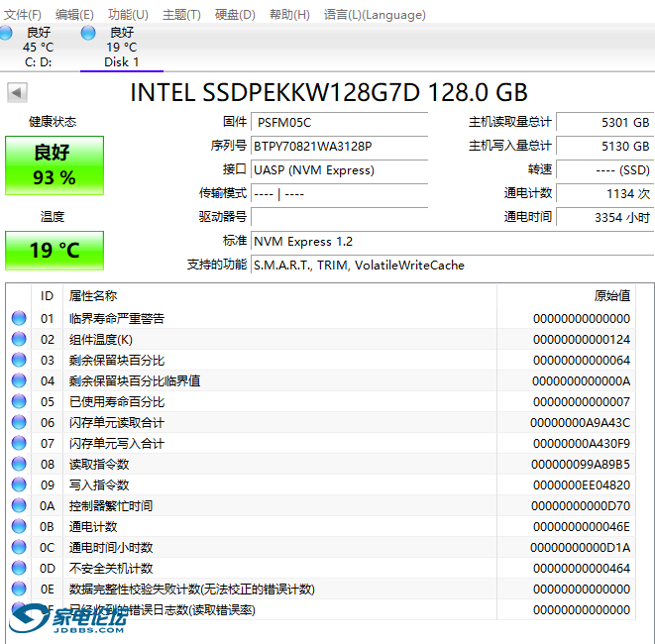
Task: Click the status orb for attribute 07
Action: tap(19, 443)
